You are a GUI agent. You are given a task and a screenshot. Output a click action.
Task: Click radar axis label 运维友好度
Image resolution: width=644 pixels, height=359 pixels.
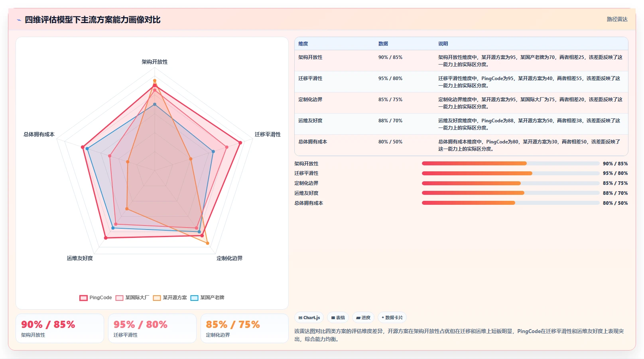(x=80, y=258)
